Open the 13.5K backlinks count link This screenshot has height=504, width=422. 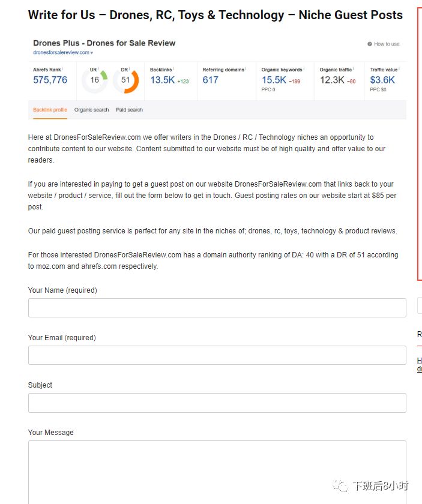point(163,80)
